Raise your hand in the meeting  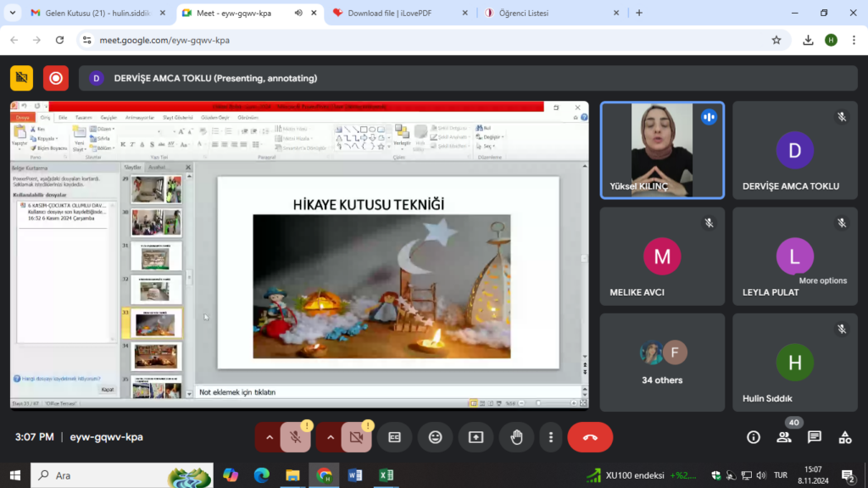[516, 437]
